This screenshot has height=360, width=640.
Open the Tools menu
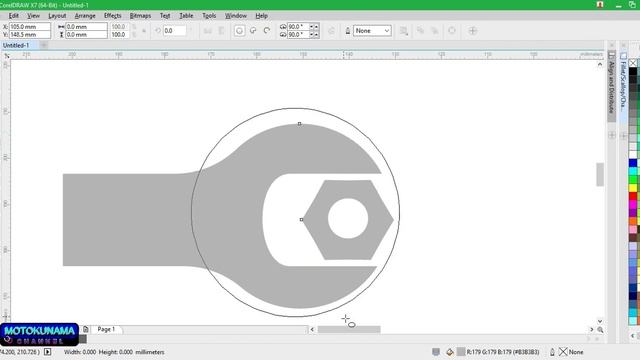209,16
